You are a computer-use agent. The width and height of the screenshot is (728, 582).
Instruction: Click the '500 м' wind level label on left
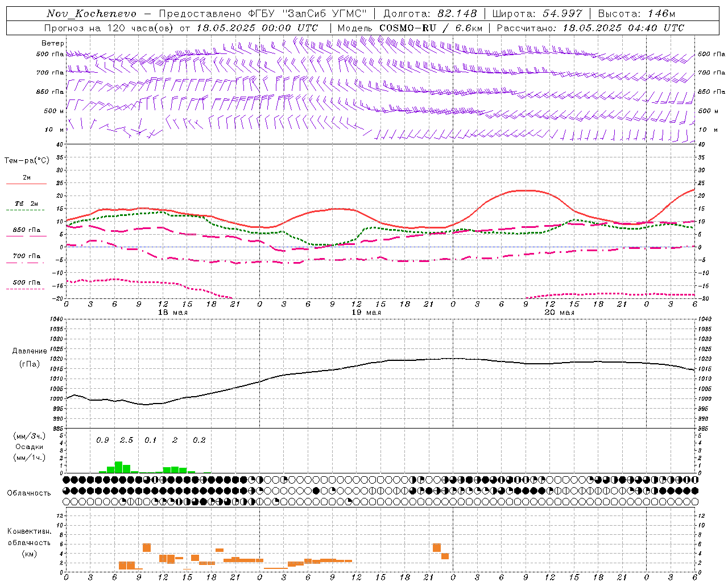pyautogui.click(x=54, y=111)
